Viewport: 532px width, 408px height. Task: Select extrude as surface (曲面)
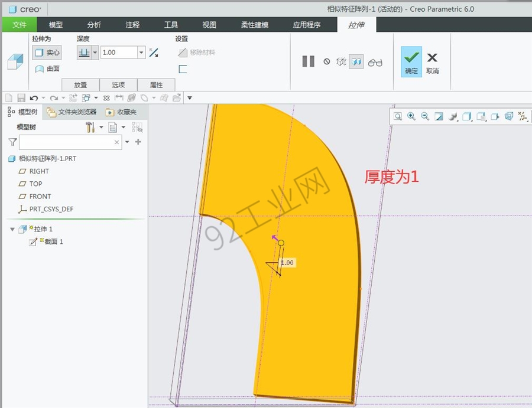click(x=47, y=69)
